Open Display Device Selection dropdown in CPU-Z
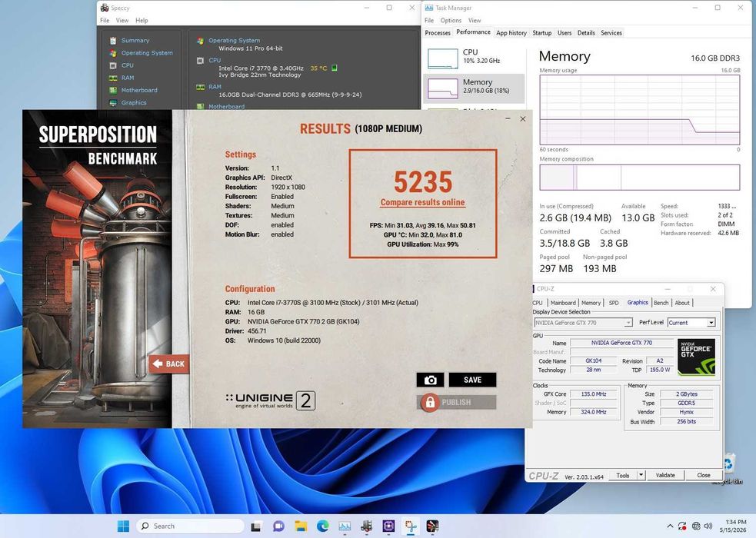Image resolution: width=756 pixels, height=538 pixels. tap(582, 323)
